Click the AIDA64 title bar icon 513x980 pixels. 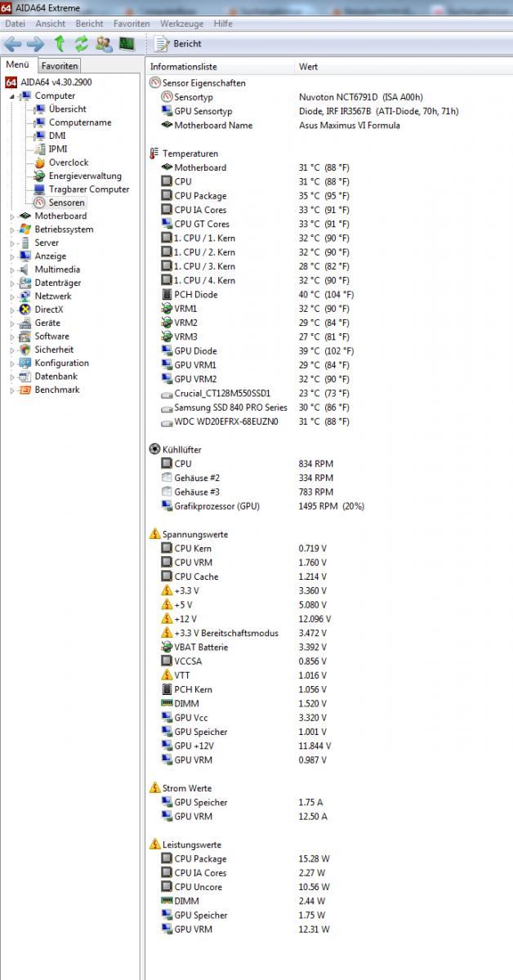pos(7,7)
